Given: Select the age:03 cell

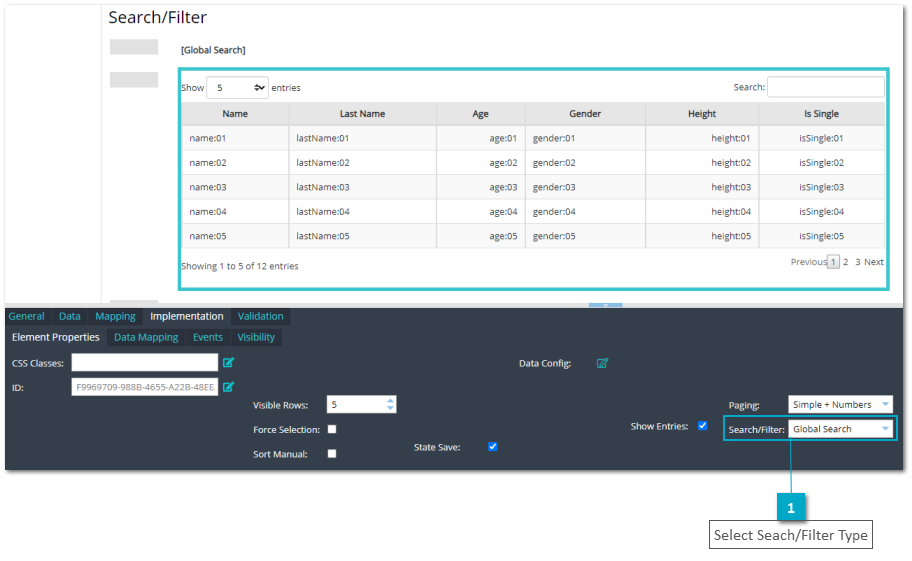Looking at the screenshot, I should click(480, 187).
